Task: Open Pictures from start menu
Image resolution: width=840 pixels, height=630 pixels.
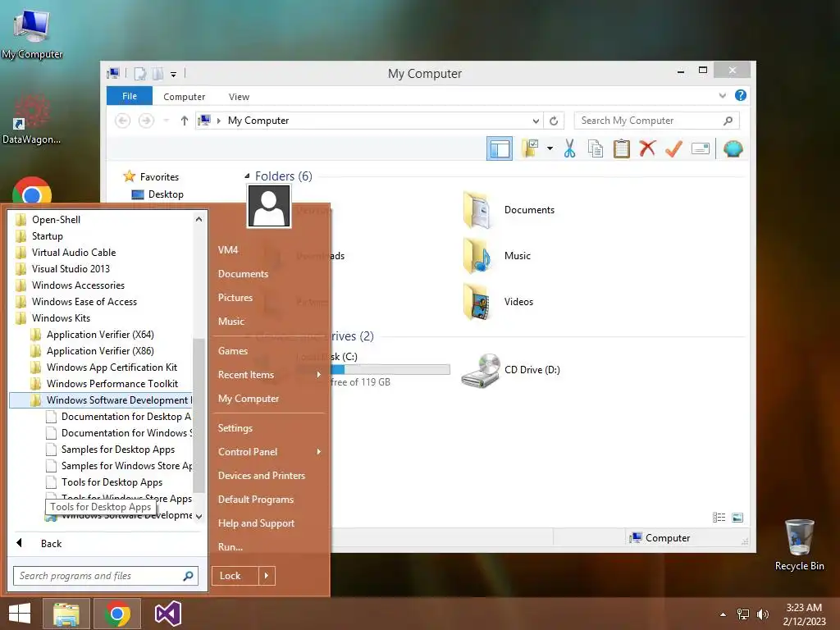Action: coord(235,297)
